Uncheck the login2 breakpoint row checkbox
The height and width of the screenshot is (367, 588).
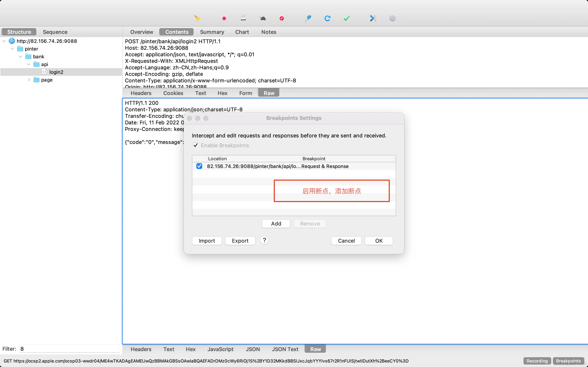point(199,166)
